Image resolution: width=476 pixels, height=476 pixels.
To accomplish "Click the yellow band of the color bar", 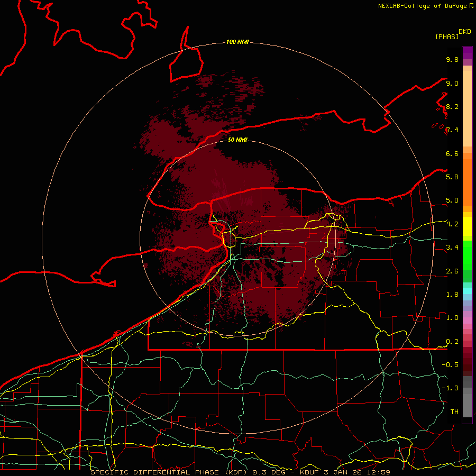I will tap(467, 226).
